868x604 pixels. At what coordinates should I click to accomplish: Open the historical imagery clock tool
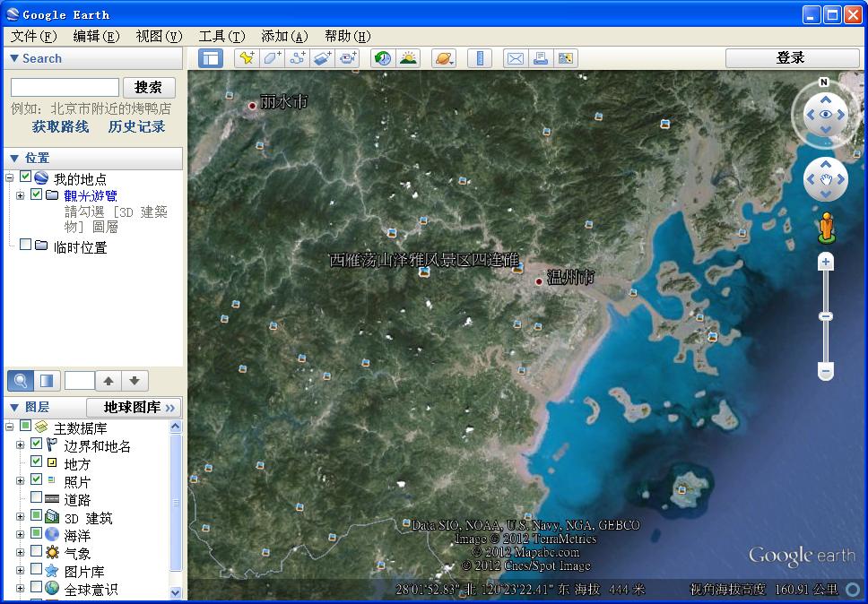click(x=383, y=58)
